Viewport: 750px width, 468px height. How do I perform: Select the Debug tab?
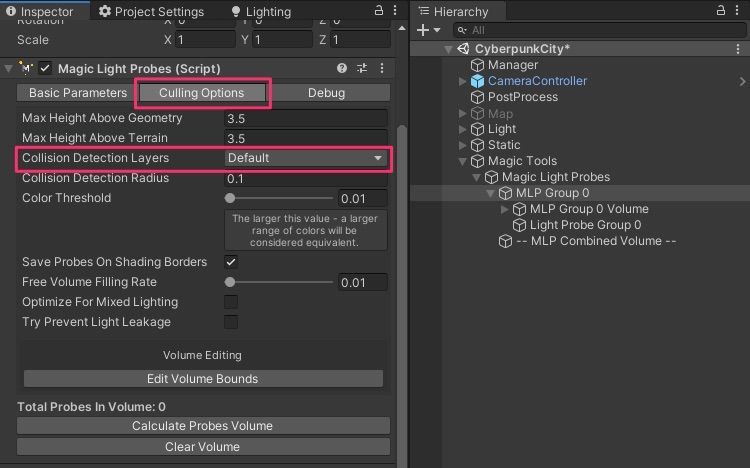point(327,93)
